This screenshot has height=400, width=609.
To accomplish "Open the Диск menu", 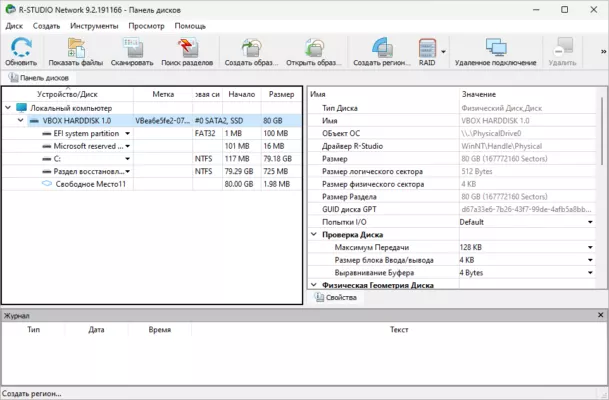I will 14,26.
